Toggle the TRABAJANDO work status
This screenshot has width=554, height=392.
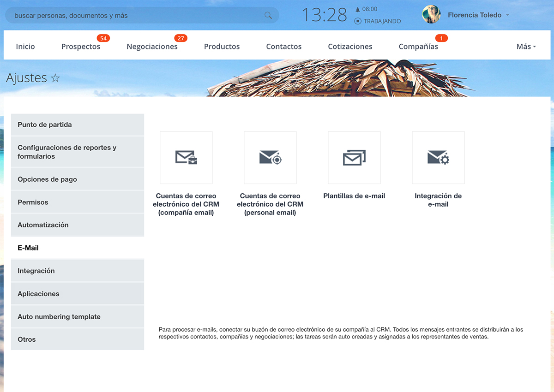tap(378, 21)
